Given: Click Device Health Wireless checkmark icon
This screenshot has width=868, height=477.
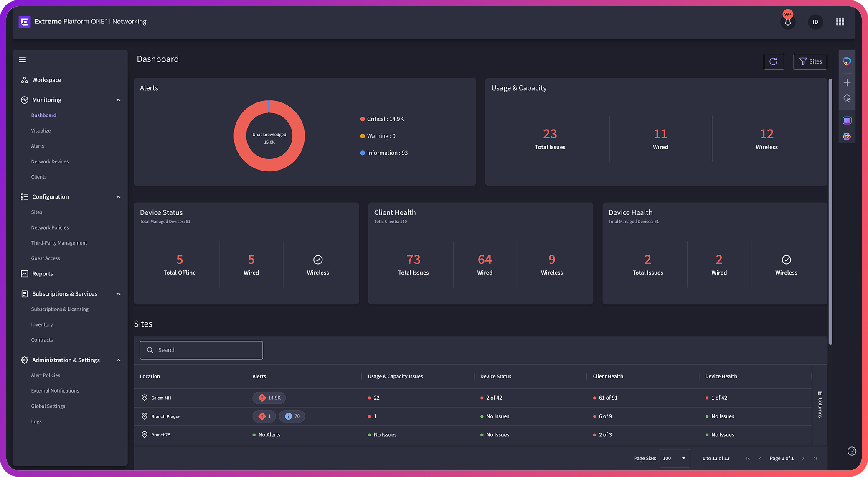Looking at the screenshot, I should (x=786, y=260).
